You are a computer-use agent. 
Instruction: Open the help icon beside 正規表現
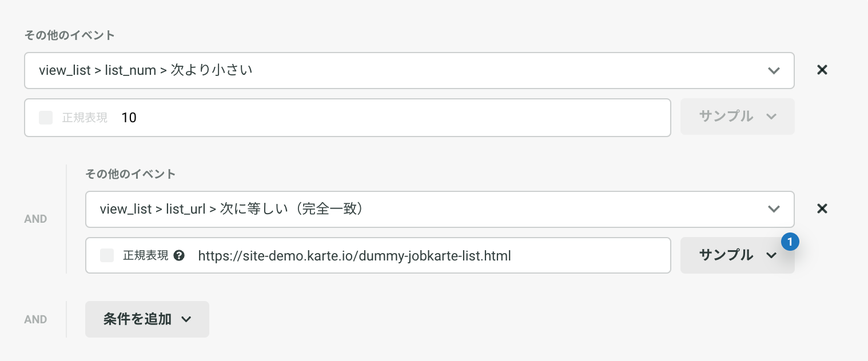pyautogui.click(x=179, y=255)
